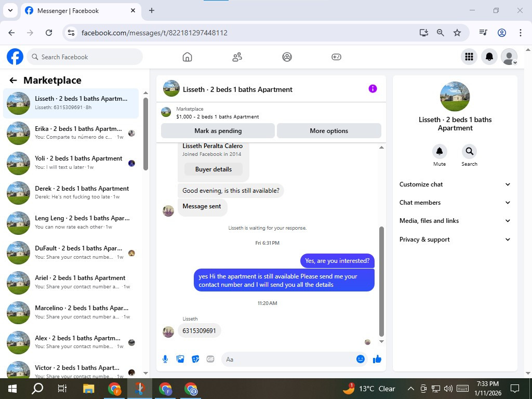The image size is (532, 399).
Task: Click the Search Facebook field
Action: 85,57
